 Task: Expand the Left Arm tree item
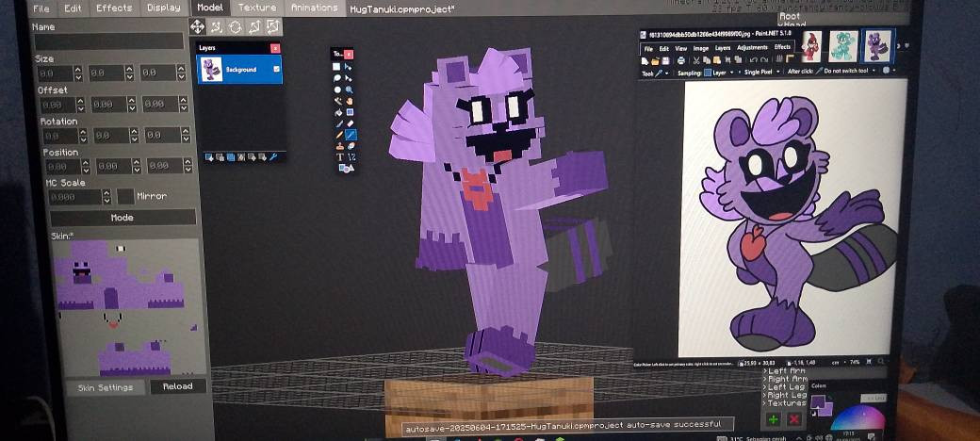click(765, 371)
